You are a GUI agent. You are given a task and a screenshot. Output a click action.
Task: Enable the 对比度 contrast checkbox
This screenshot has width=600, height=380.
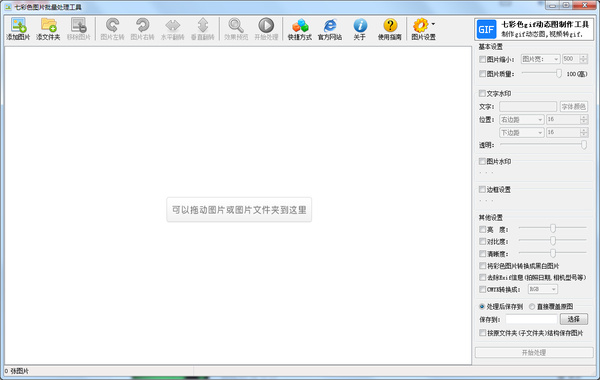pos(482,241)
